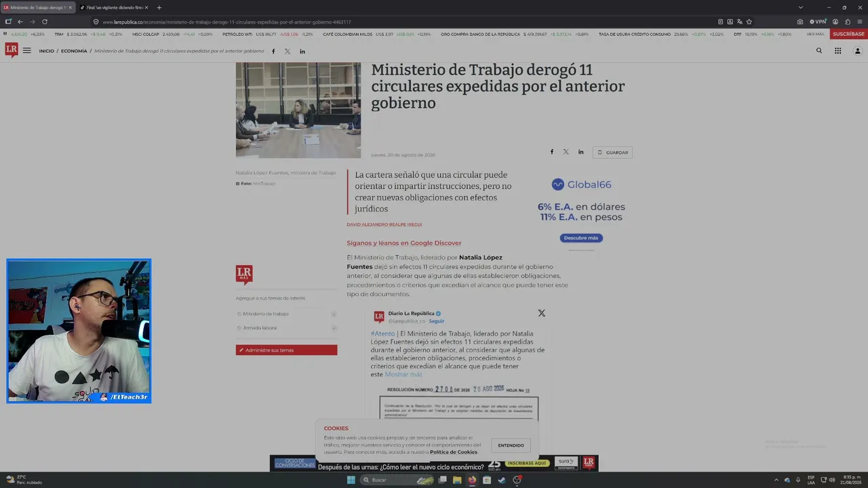Add Jornada laboral to topics
Image resolution: width=868 pixels, height=488 pixels.
[x=334, y=328]
